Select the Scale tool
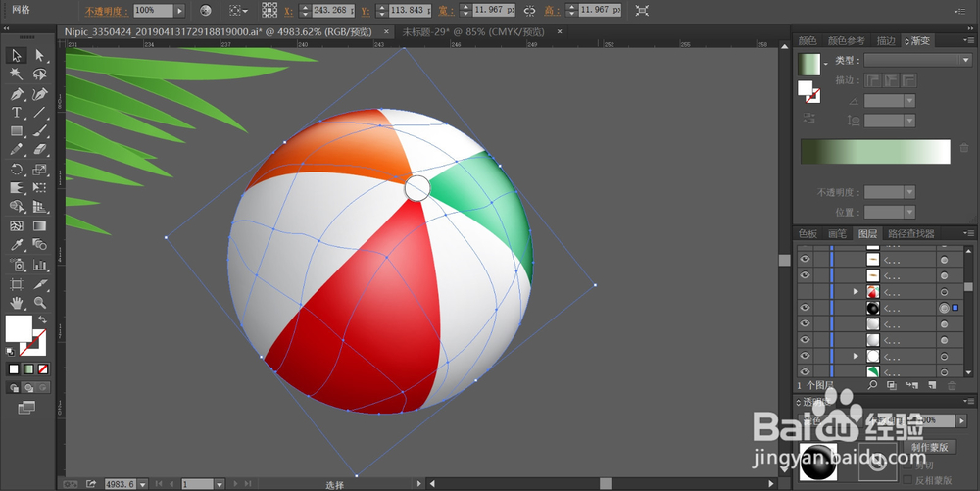This screenshot has width=980, height=491. click(x=40, y=170)
